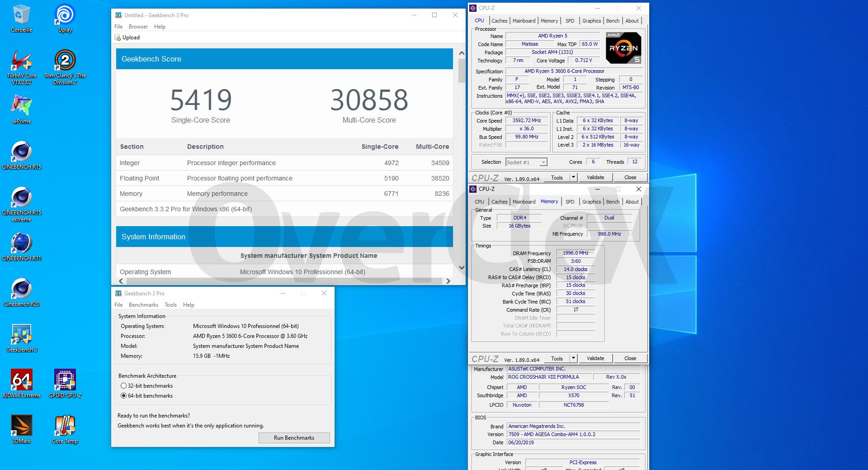The height and width of the screenshot is (470, 868).
Task: Click Validate in the Memory CPU-Z window
Action: tap(595, 358)
